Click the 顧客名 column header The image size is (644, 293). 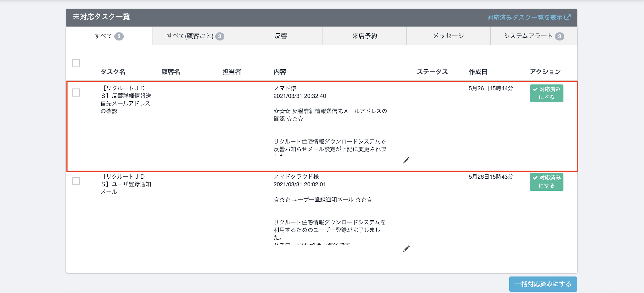pyautogui.click(x=171, y=72)
